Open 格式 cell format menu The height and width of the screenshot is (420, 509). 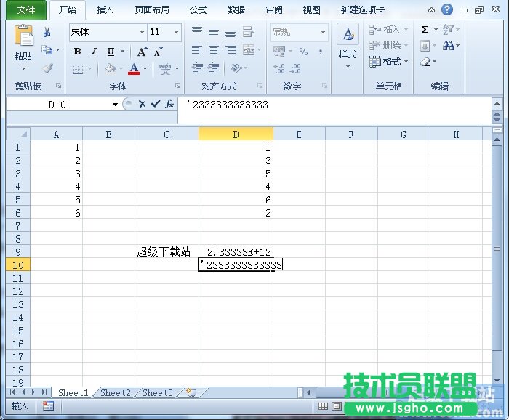tap(389, 61)
